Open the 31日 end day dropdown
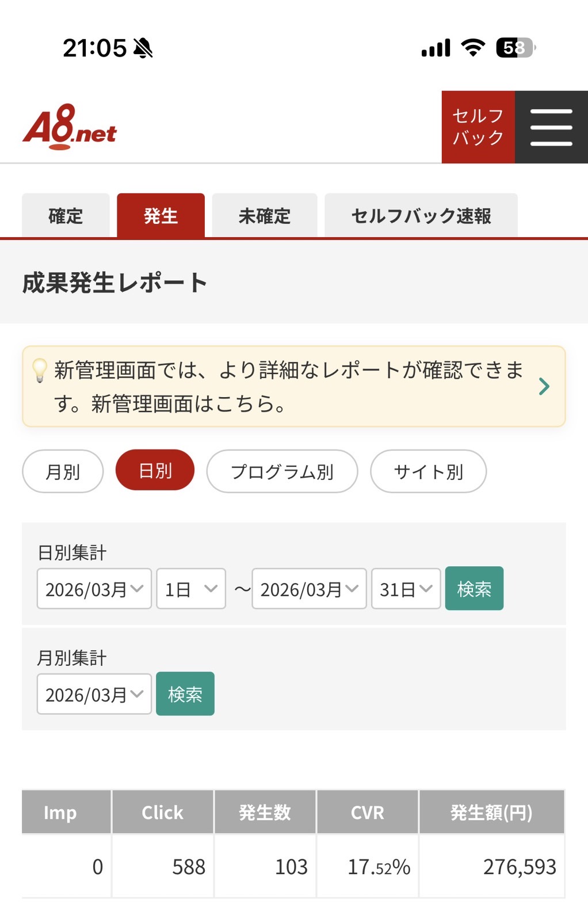This screenshot has width=588, height=922. coord(406,589)
